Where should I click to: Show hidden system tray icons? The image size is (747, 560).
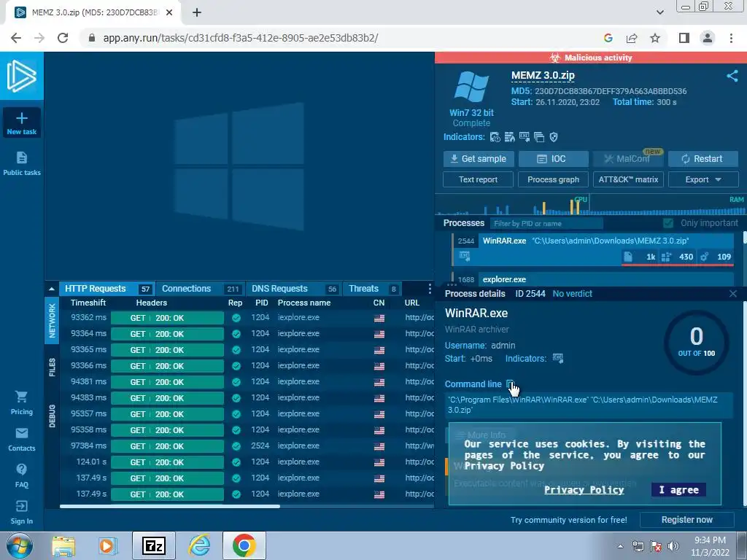[620, 546]
